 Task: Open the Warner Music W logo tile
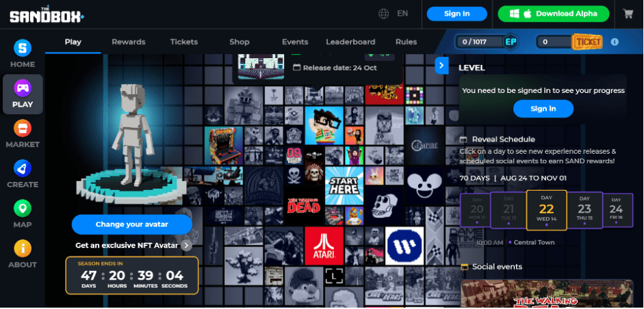(x=404, y=245)
